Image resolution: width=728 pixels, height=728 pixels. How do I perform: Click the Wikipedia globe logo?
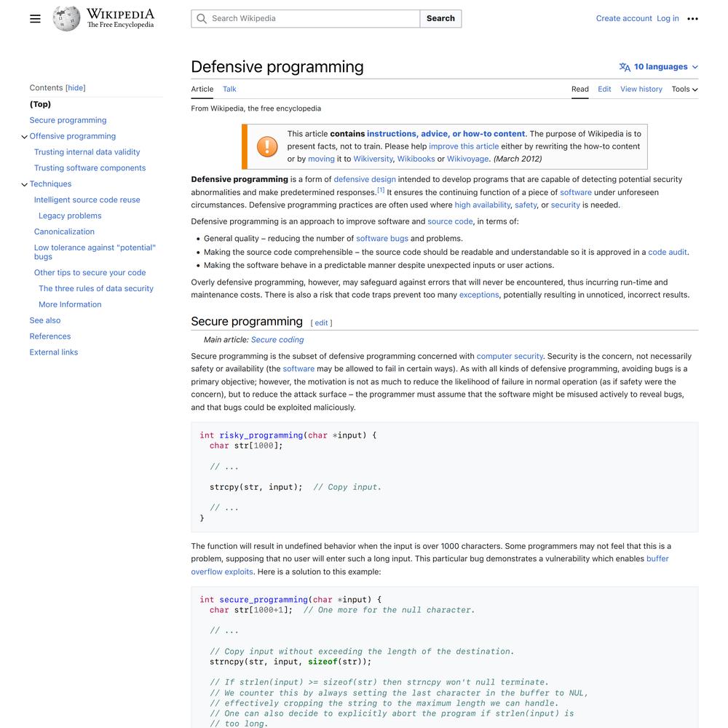click(66, 19)
